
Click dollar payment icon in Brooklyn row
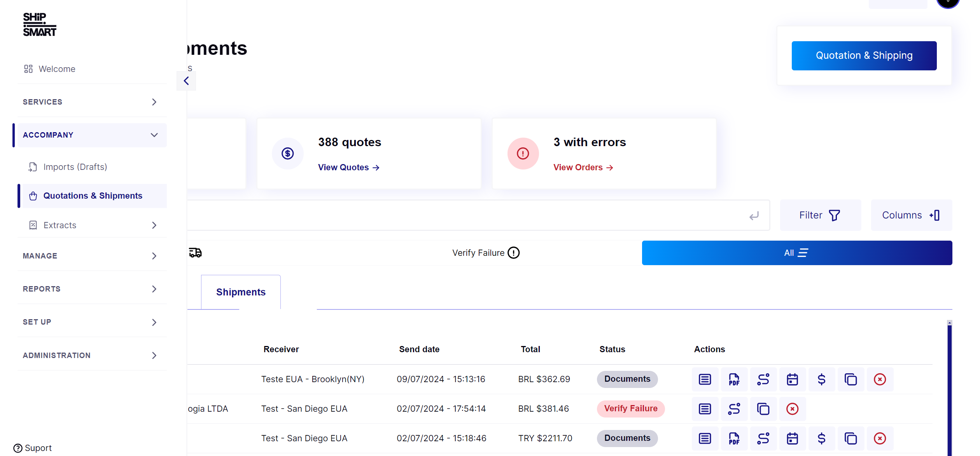click(821, 379)
